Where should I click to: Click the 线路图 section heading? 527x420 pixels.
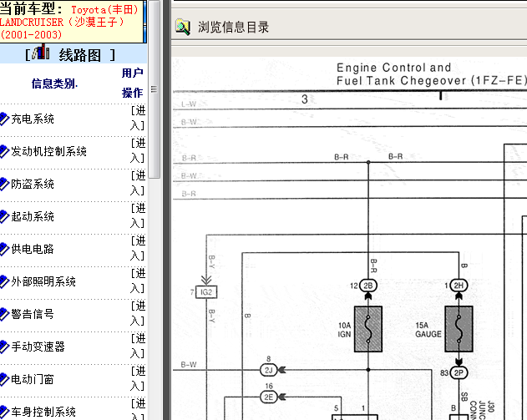pos(80,55)
